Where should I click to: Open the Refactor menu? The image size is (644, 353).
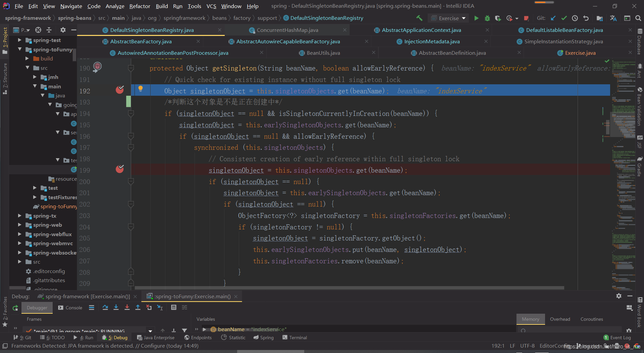[140, 6]
